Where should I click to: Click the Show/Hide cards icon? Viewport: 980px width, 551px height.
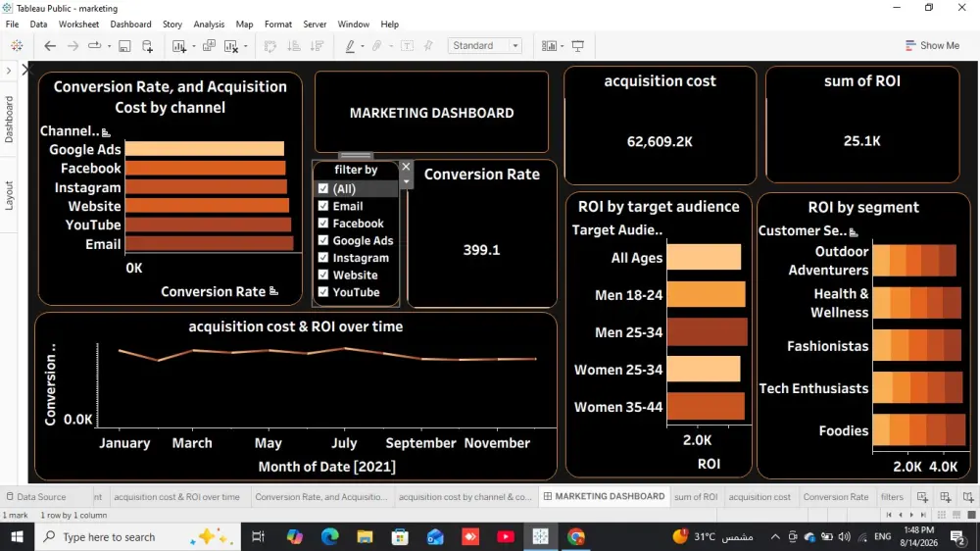549,46
